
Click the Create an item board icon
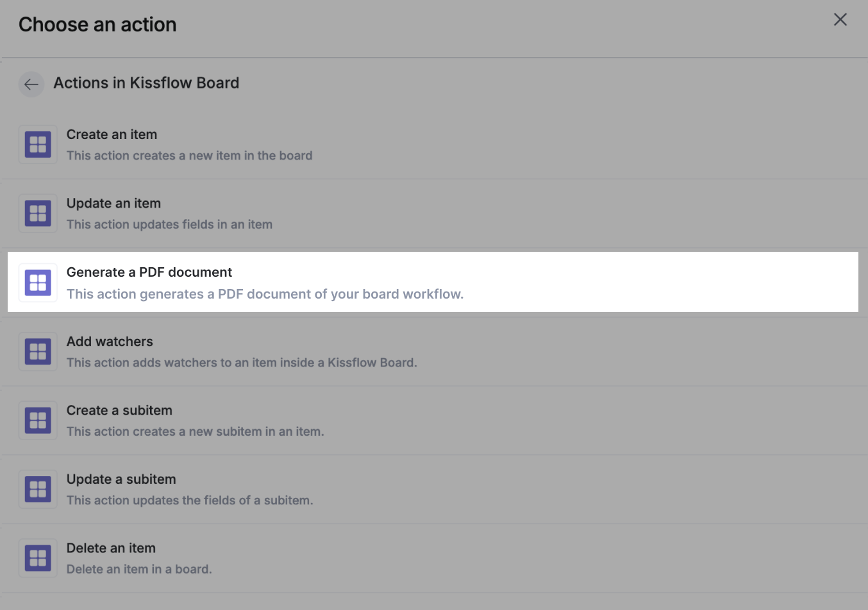tap(38, 145)
